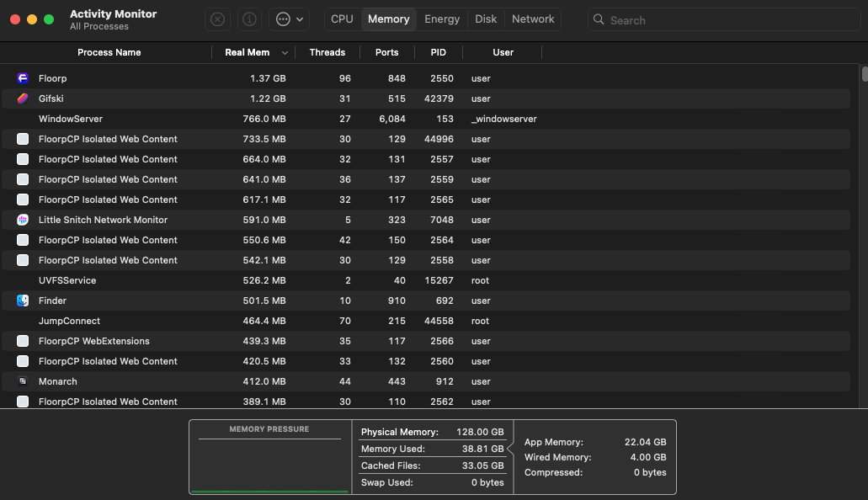Image resolution: width=868 pixels, height=500 pixels.
Task: Click the Monarch app icon
Action: point(23,381)
